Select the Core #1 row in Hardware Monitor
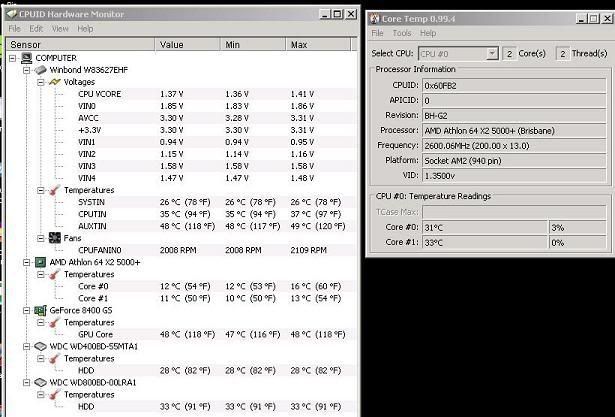The height and width of the screenshot is (417, 615). 216,299
